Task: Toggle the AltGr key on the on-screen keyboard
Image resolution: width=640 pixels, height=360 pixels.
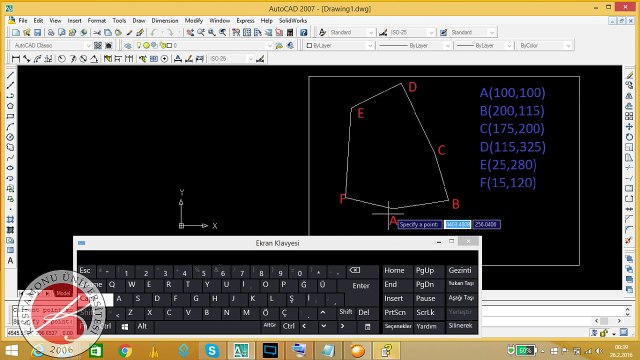Action: click(270, 326)
